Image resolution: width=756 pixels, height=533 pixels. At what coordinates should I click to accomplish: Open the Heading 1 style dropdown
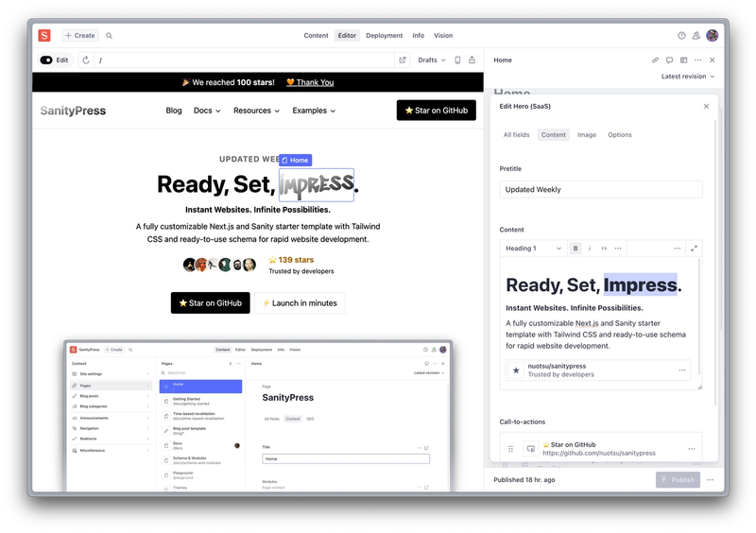(533, 249)
